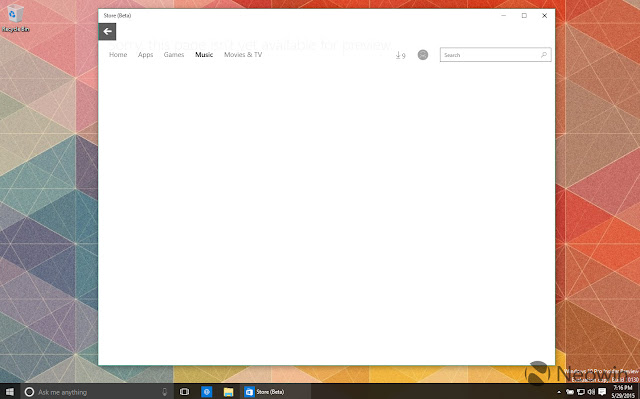The width and height of the screenshot is (640, 399).
Task: Focus the Store search box
Action: [x=496, y=55]
